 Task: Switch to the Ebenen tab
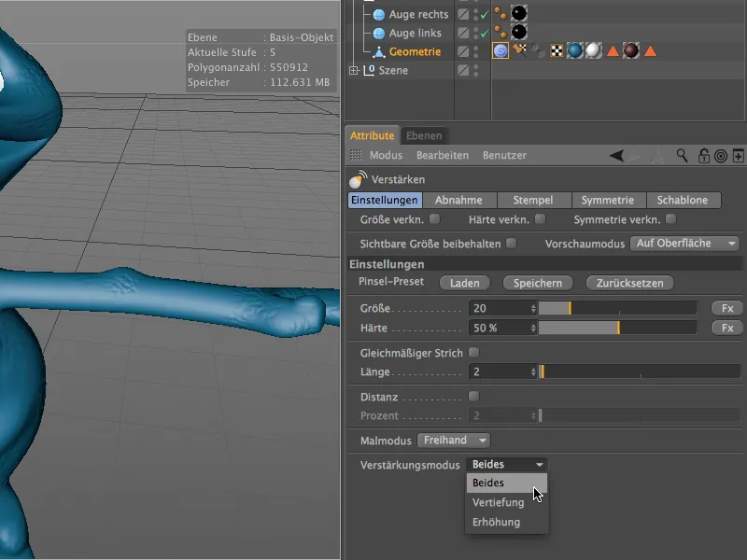coord(424,135)
